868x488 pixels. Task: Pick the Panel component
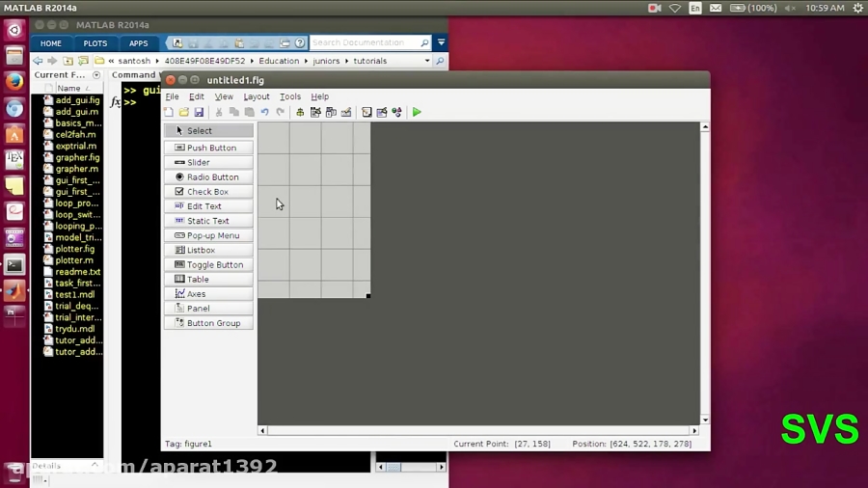[208, 309]
